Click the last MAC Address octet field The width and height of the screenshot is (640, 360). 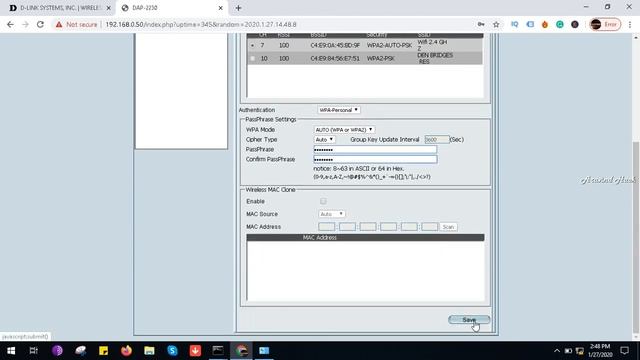click(429, 227)
